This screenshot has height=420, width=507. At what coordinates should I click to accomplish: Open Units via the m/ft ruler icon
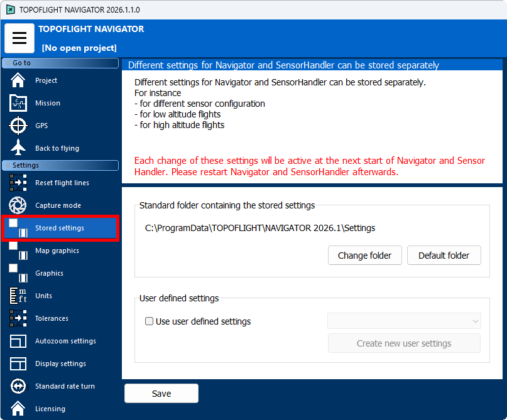(18, 296)
